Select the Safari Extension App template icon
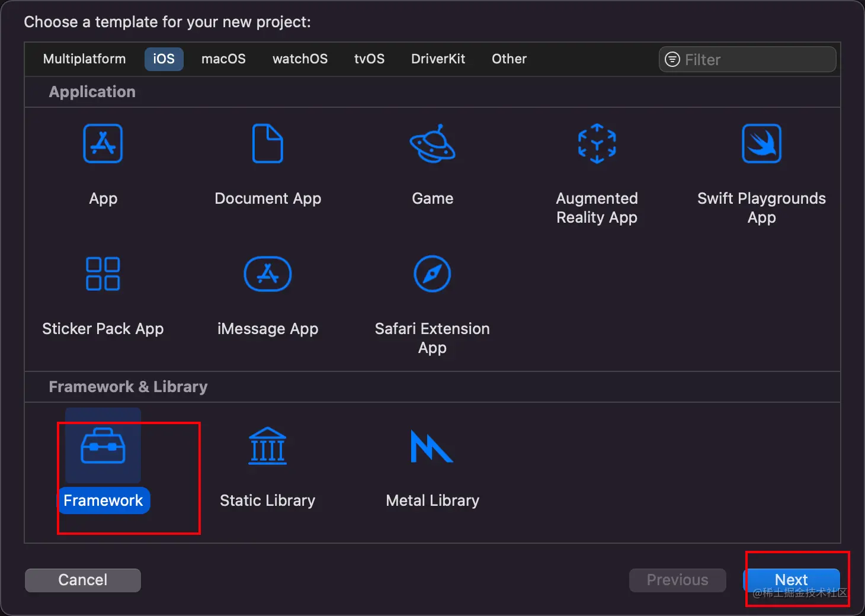This screenshot has height=616, width=865. tap(432, 274)
